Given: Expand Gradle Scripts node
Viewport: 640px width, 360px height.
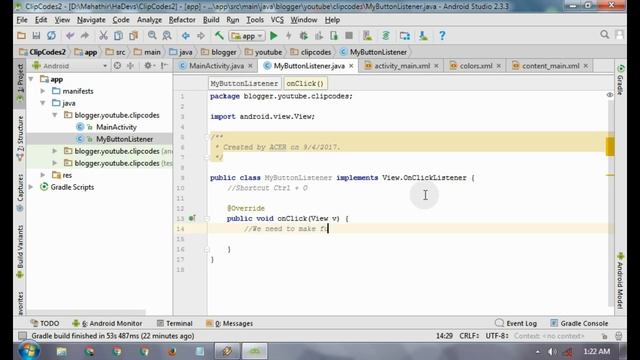Looking at the screenshot, I should click(x=31, y=187).
